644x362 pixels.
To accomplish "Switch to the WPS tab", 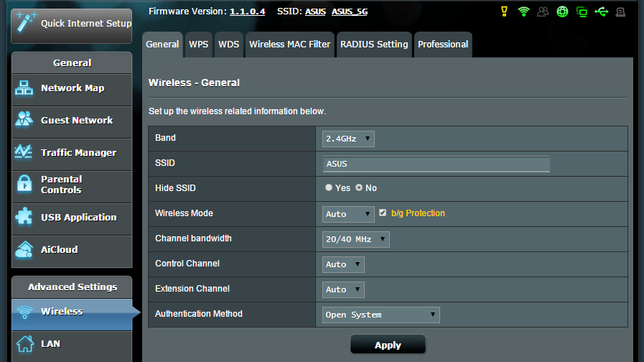I will coord(198,45).
